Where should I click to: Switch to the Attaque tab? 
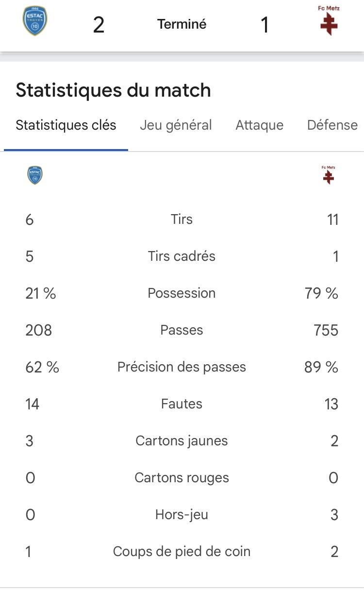[260, 125]
